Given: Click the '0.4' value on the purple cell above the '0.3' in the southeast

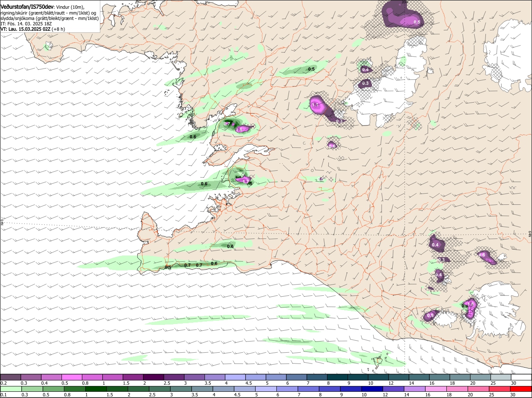Looking at the screenshot, I should (x=435, y=245).
